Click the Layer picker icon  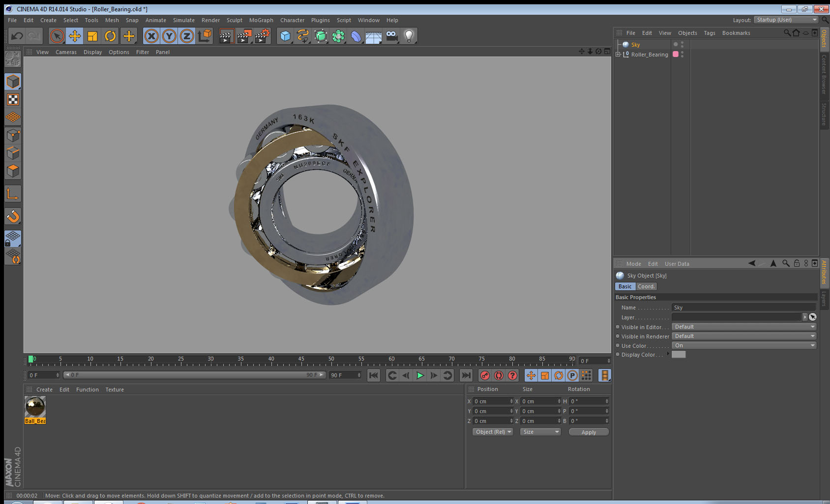click(813, 317)
